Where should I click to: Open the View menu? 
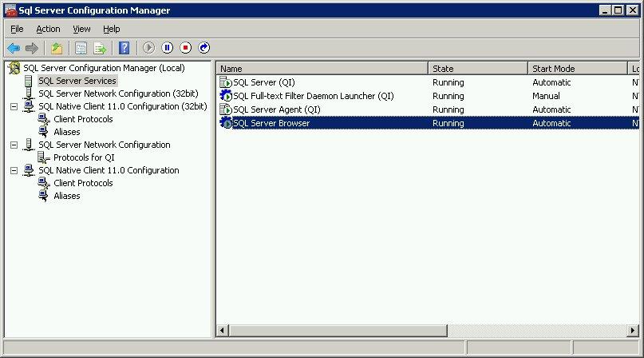coord(81,29)
